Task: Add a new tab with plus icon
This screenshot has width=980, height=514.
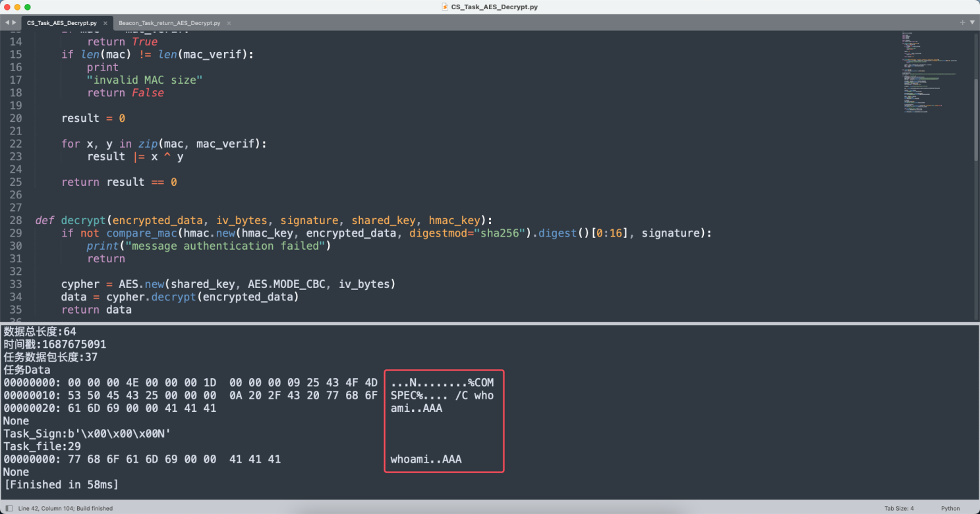Action: (962, 22)
